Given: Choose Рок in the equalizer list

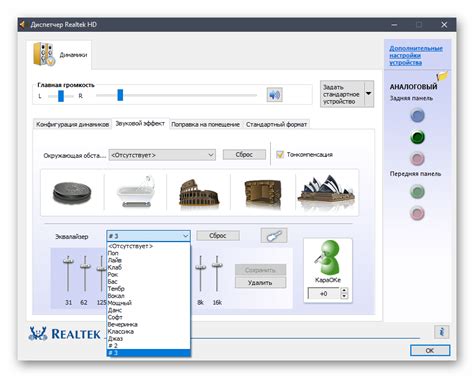Looking at the screenshot, I should pos(113,274).
